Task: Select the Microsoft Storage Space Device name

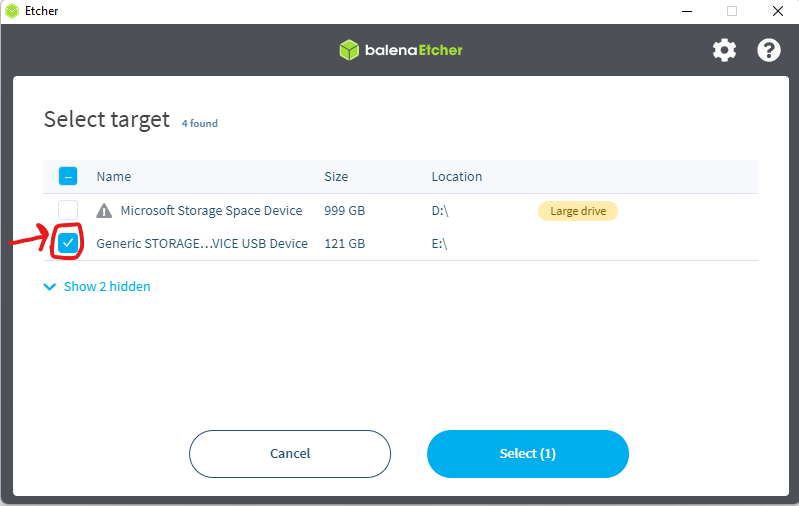Action: click(x=211, y=210)
